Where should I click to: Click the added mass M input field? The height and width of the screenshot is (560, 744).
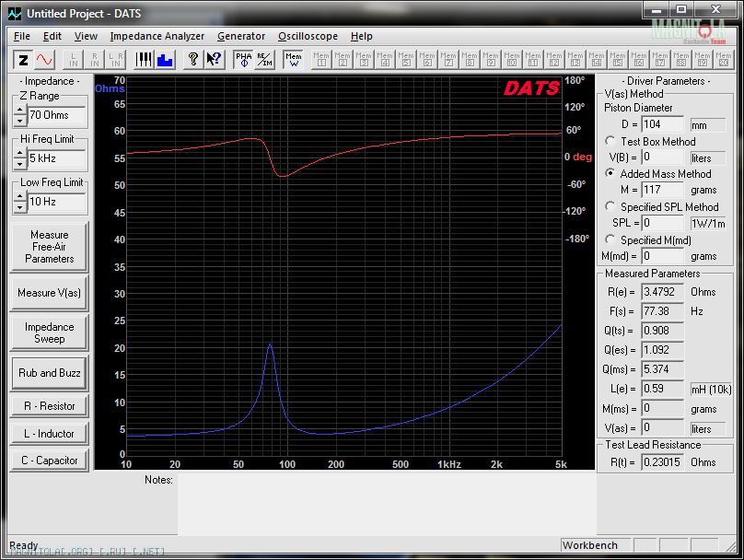(x=662, y=190)
